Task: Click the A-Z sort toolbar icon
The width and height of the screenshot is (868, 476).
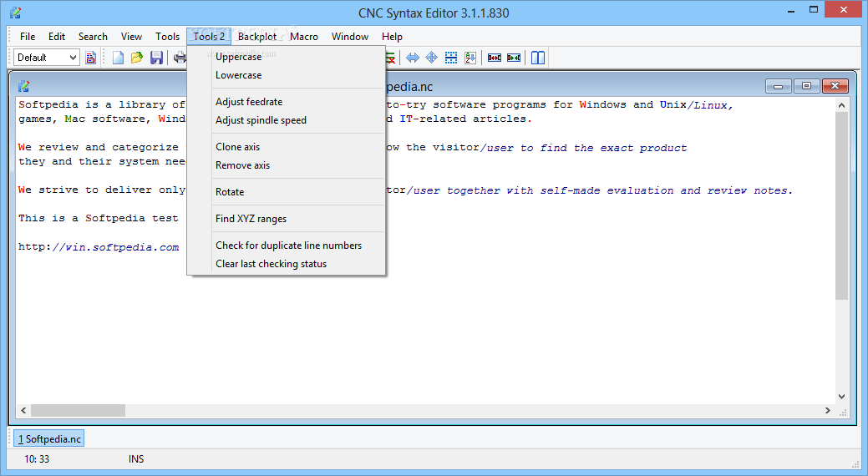Action: click(470, 58)
